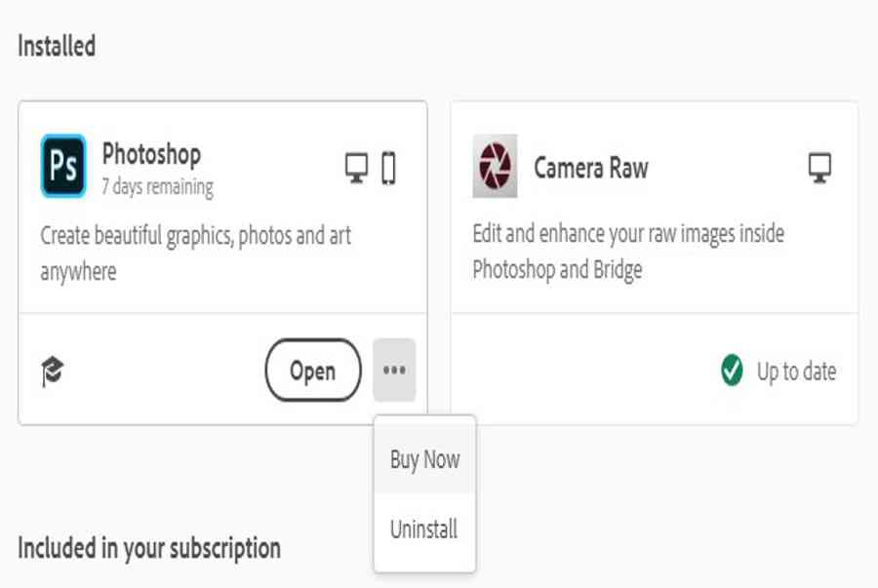This screenshot has width=878, height=588.
Task: Click the desktop icon in Photoshop card
Action: point(356,168)
